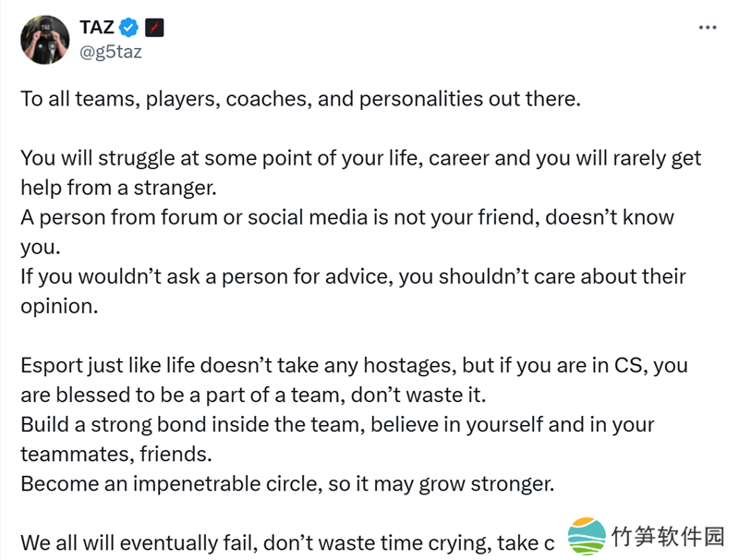
Task: Click the line "are blessed to be a part of a team"
Action: click(253, 395)
